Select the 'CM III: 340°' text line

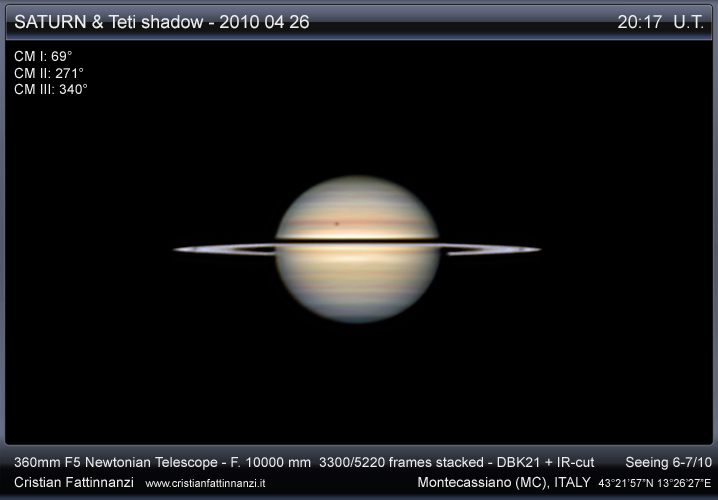[x=51, y=89]
